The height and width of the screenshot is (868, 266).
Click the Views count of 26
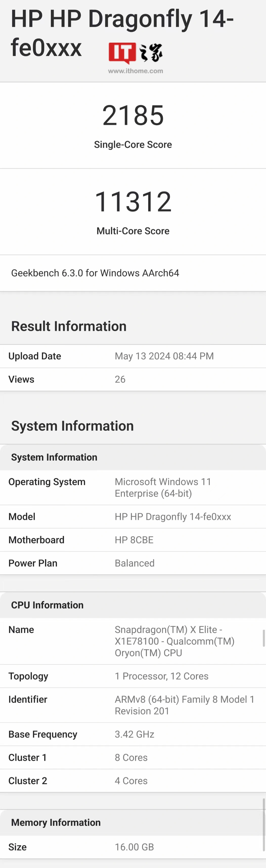tap(120, 379)
